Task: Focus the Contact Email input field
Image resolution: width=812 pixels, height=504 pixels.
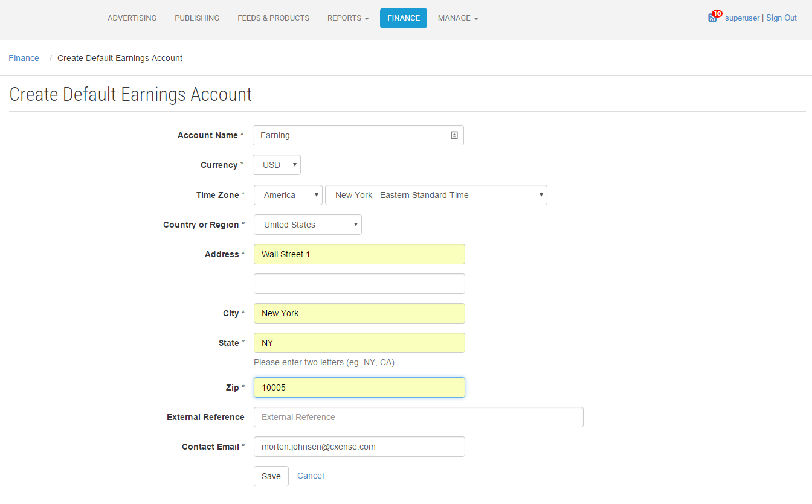Action: [x=359, y=447]
